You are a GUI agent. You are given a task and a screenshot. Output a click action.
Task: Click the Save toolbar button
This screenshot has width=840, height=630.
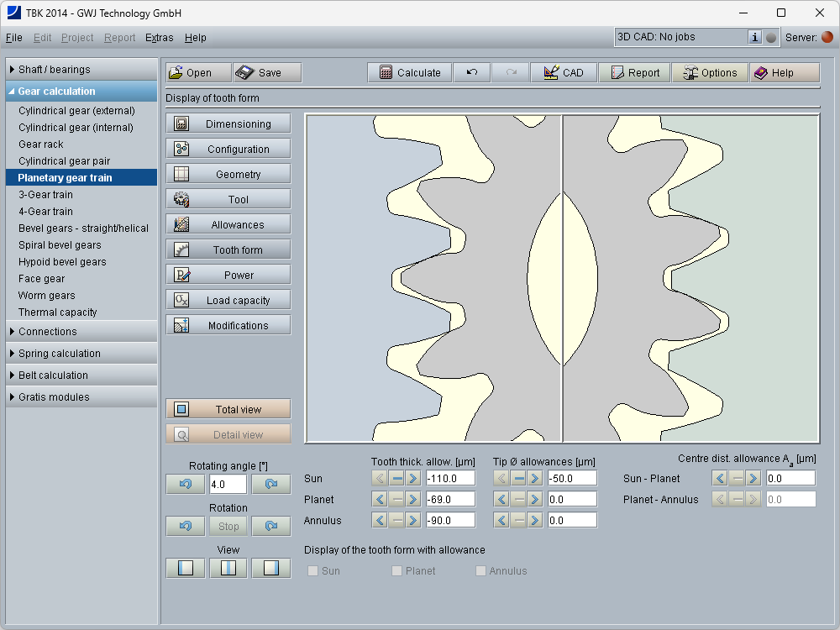tap(267, 73)
